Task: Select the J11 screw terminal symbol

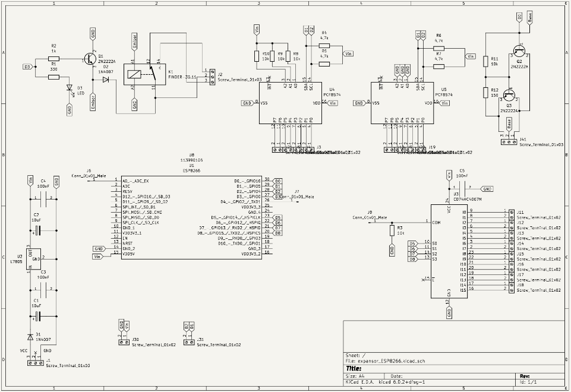Action: [512, 214]
